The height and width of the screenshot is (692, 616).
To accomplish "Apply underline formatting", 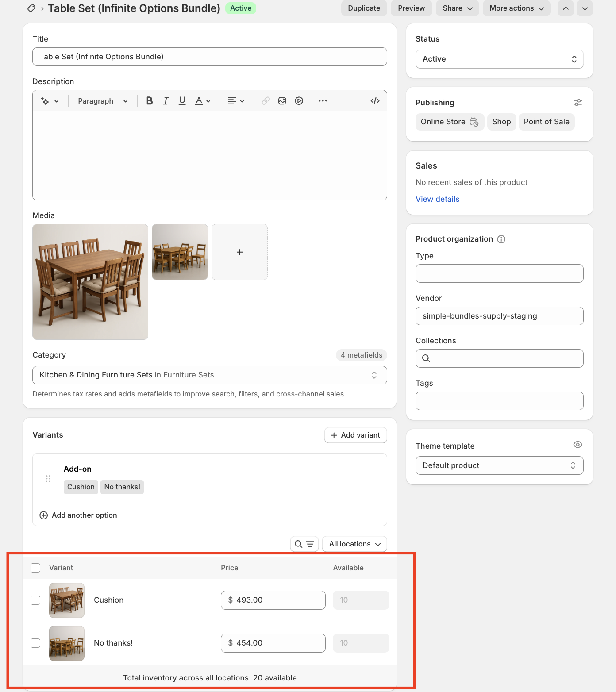I will tap(182, 101).
